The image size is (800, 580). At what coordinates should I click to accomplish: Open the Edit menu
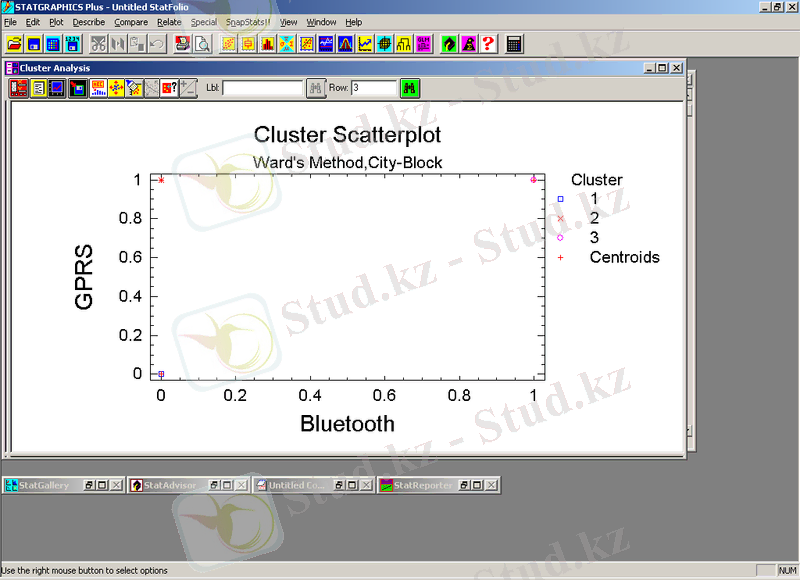click(x=33, y=22)
